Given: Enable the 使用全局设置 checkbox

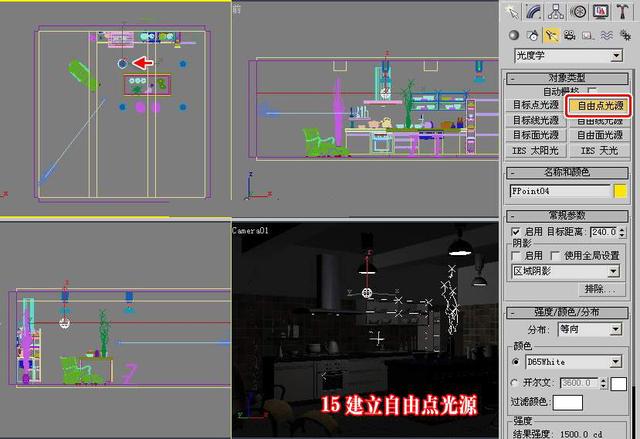Looking at the screenshot, I should tap(555, 256).
